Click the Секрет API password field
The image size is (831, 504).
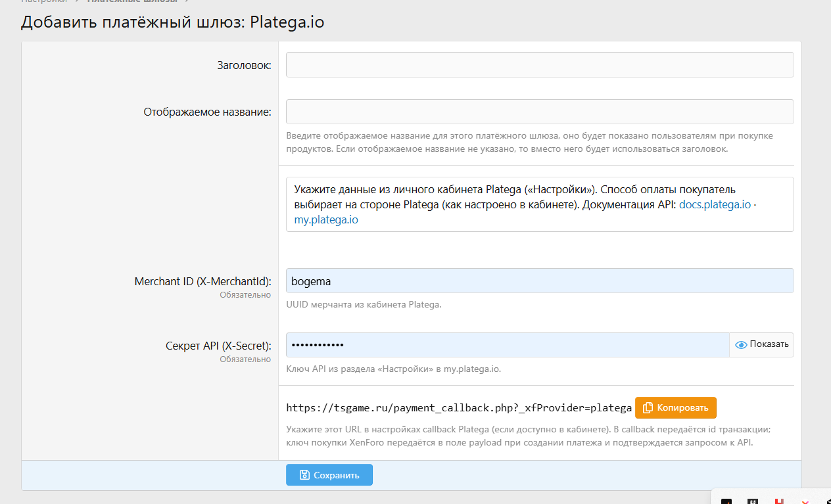508,345
